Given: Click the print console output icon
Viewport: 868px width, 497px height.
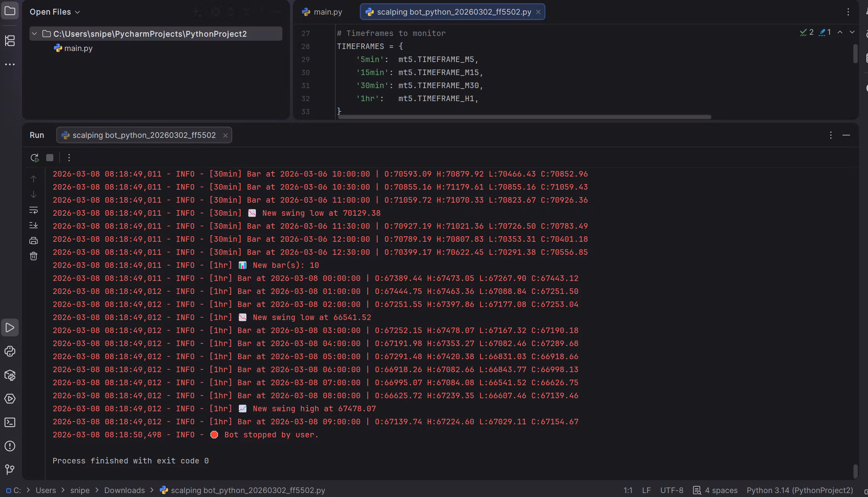Looking at the screenshot, I should click(x=34, y=241).
